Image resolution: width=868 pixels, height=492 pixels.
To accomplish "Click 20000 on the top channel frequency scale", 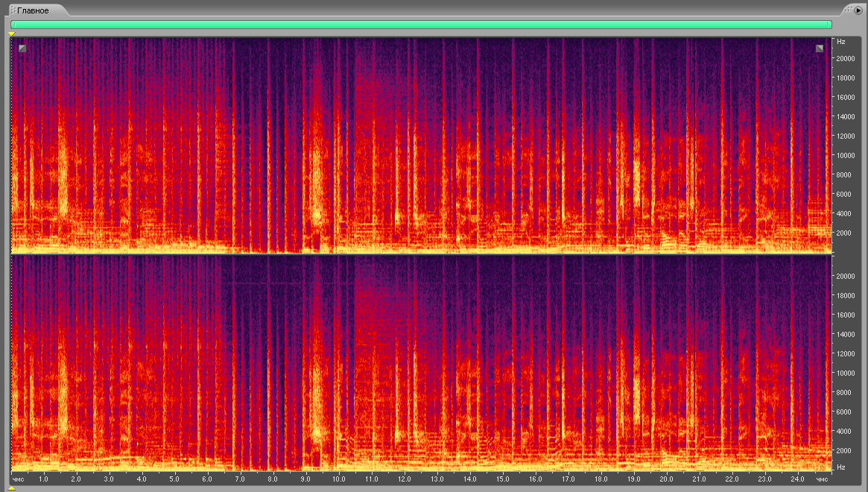I will pos(846,59).
